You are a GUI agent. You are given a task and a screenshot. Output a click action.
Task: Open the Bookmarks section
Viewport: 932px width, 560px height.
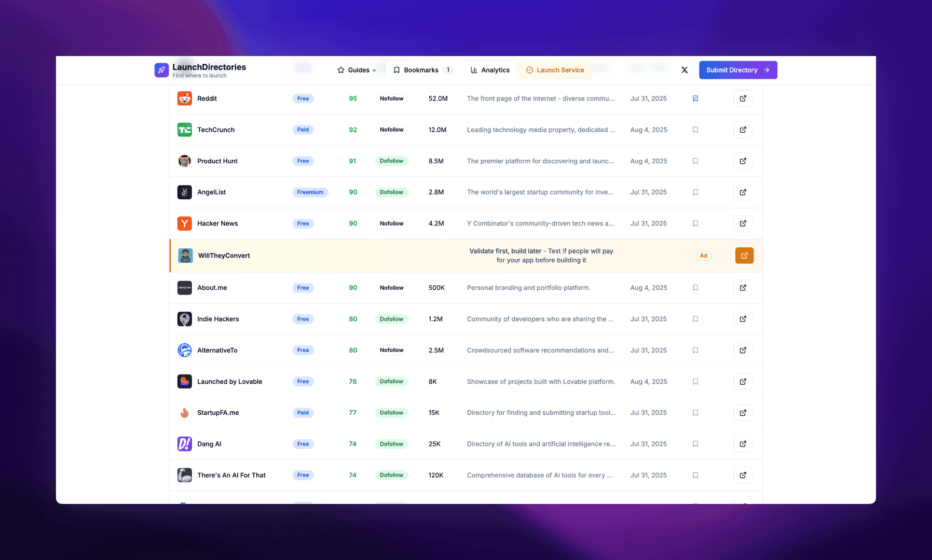click(x=421, y=70)
